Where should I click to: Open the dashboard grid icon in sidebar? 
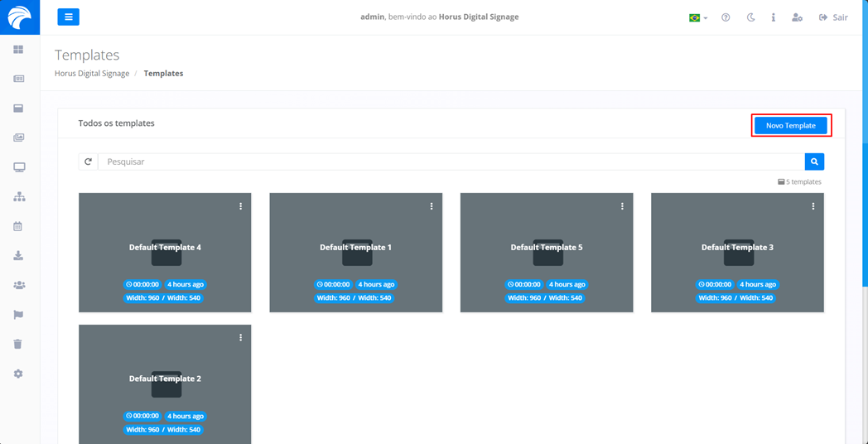(18, 50)
